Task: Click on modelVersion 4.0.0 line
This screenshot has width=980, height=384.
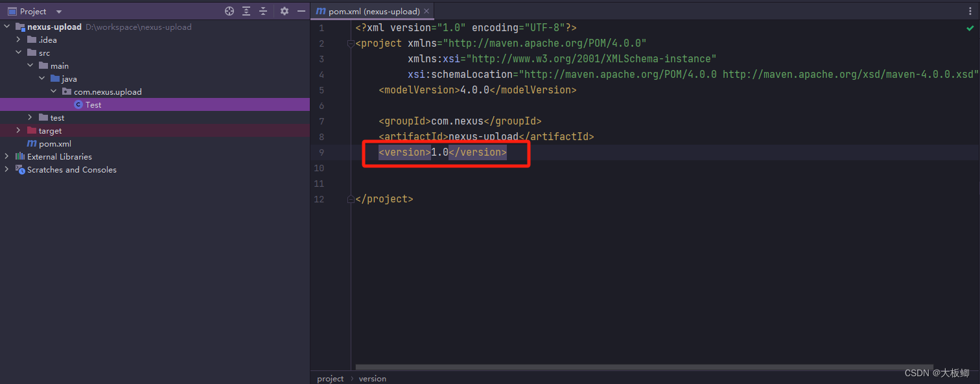Action: (478, 90)
